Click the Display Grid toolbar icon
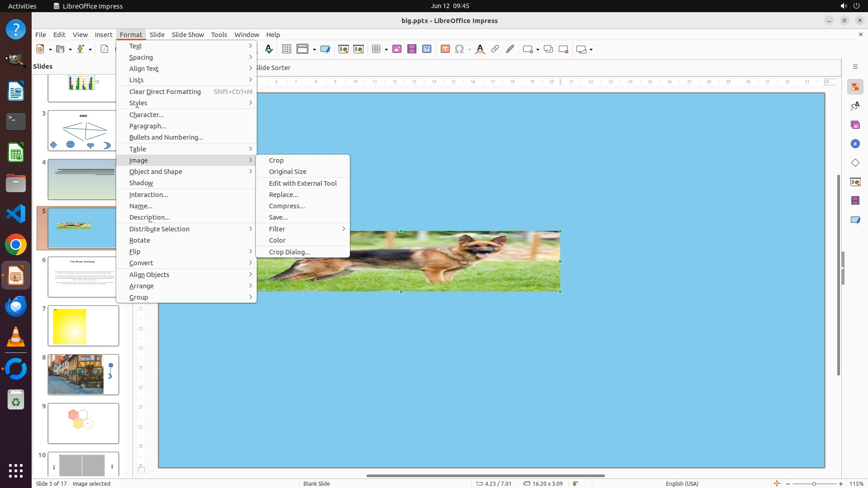 (286, 49)
